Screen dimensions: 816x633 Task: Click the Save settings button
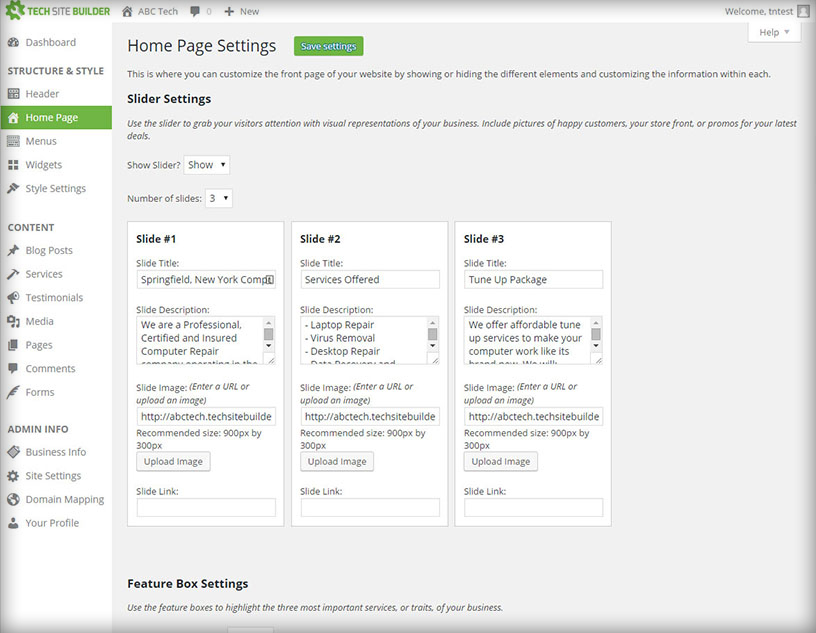tap(327, 46)
